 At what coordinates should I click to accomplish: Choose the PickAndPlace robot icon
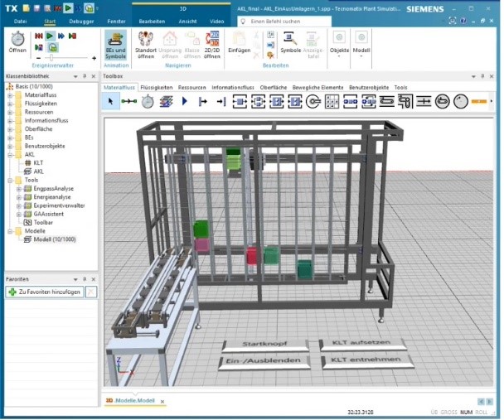[x=313, y=102]
